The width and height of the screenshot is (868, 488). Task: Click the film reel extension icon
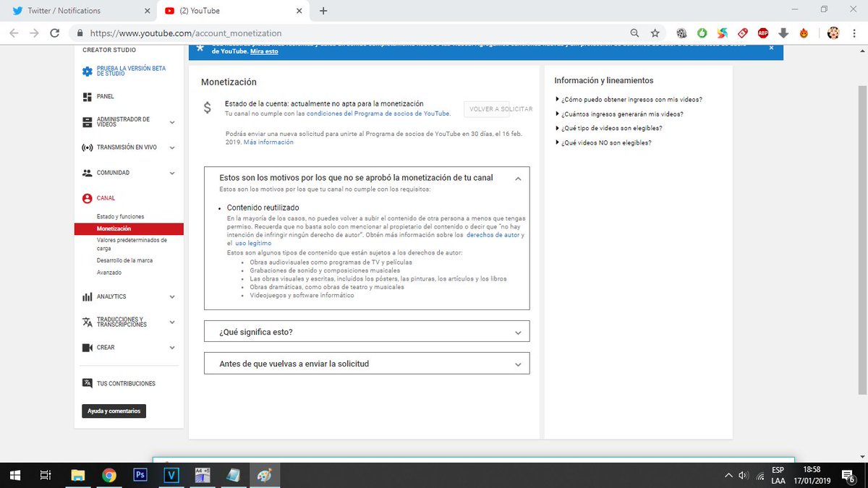point(681,33)
